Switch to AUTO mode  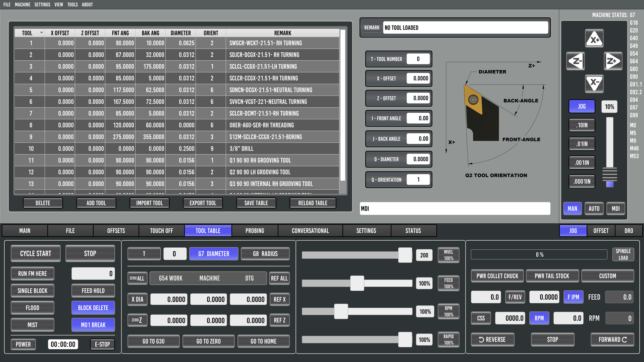pyautogui.click(x=594, y=208)
